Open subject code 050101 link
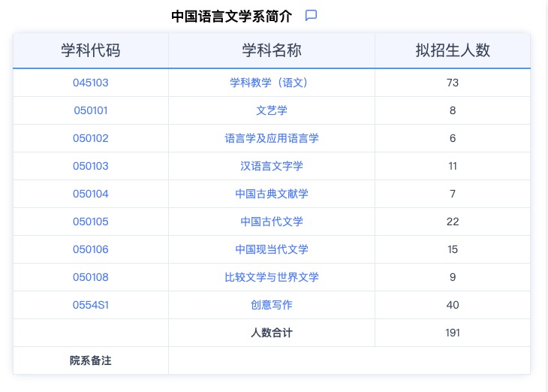The width and height of the screenshot is (548, 392). point(91,110)
